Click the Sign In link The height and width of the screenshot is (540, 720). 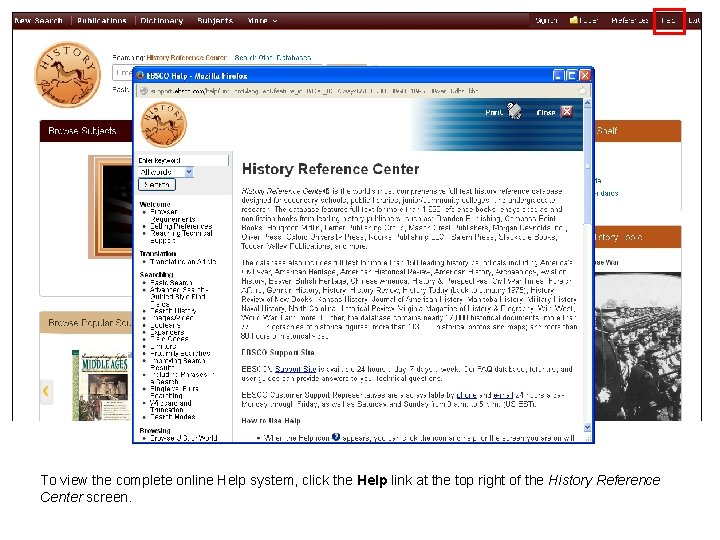point(546,21)
